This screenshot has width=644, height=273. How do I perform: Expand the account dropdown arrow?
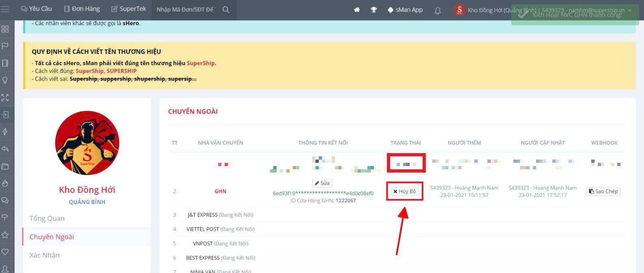click(630, 10)
